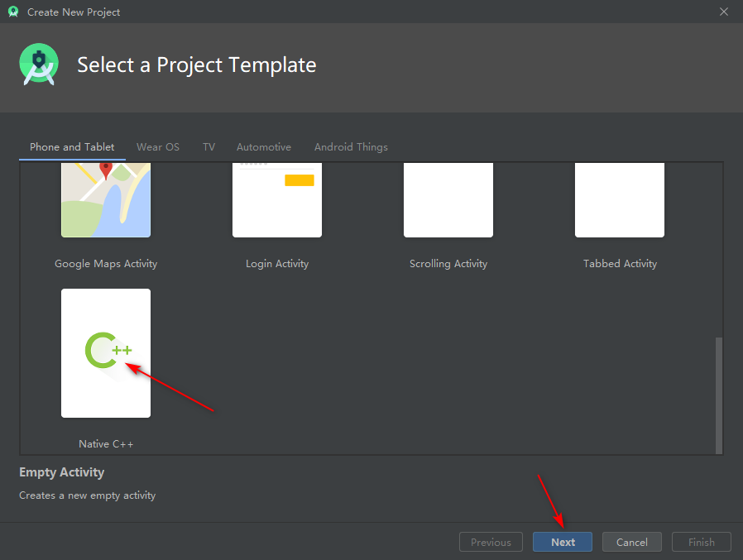The width and height of the screenshot is (743, 560).
Task: Switch to the Phone and Tablet tab
Action: pos(72,147)
